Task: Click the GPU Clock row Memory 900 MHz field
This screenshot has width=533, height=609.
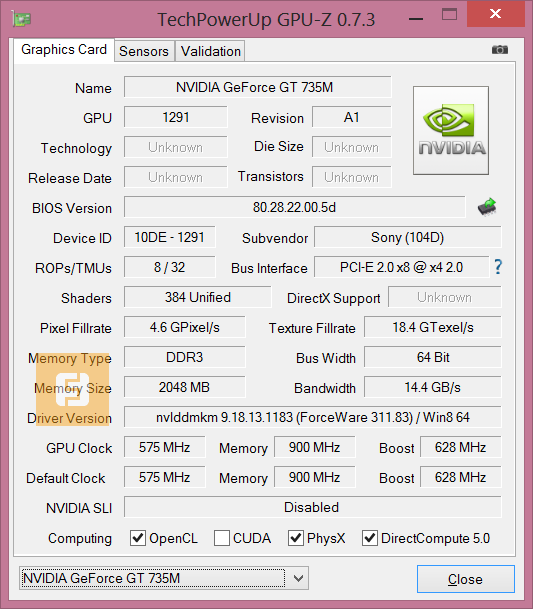Action: pyautogui.click(x=315, y=447)
